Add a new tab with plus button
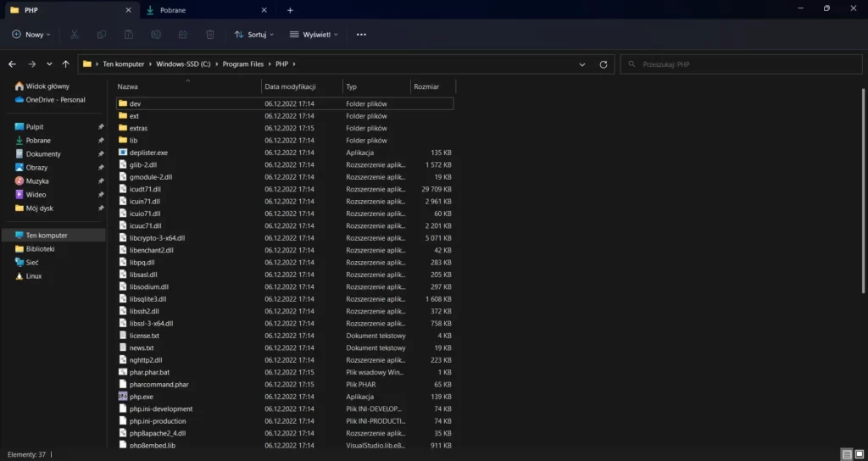The width and height of the screenshot is (868, 461). 290,10
